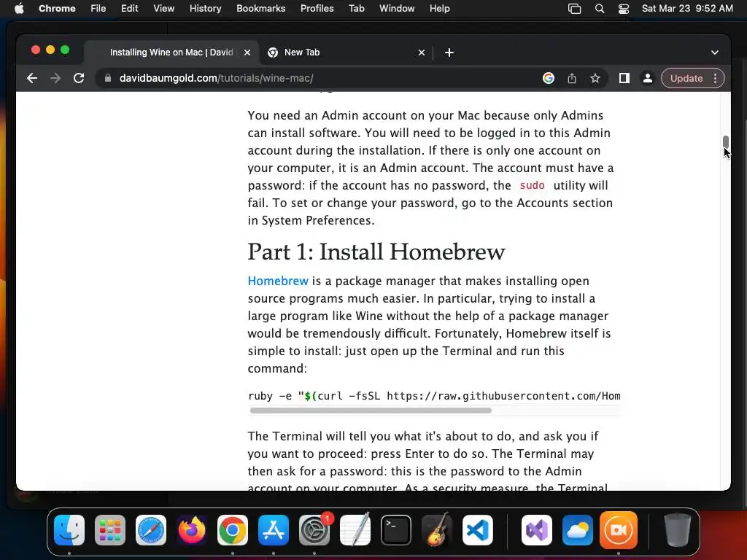Click the date and time in menu bar

687,9
